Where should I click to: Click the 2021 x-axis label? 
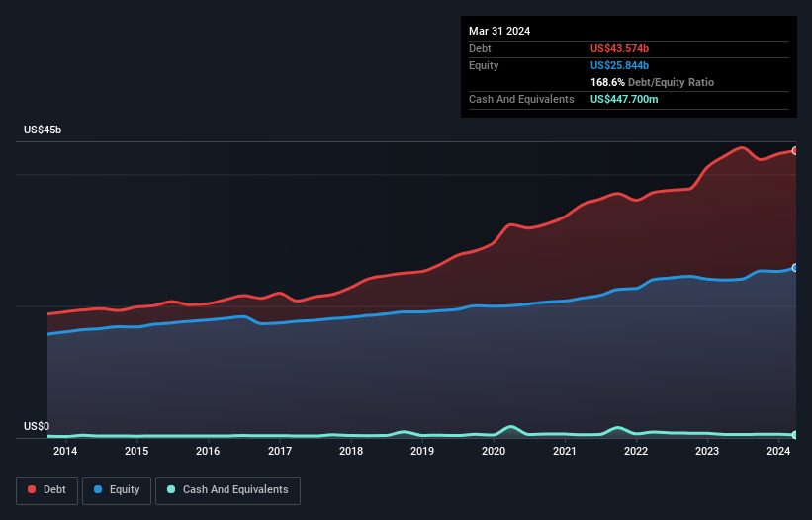coord(565,451)
